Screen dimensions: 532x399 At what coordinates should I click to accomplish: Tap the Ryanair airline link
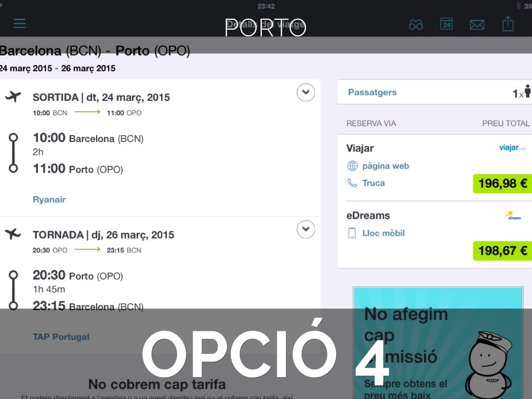[49, 199]
